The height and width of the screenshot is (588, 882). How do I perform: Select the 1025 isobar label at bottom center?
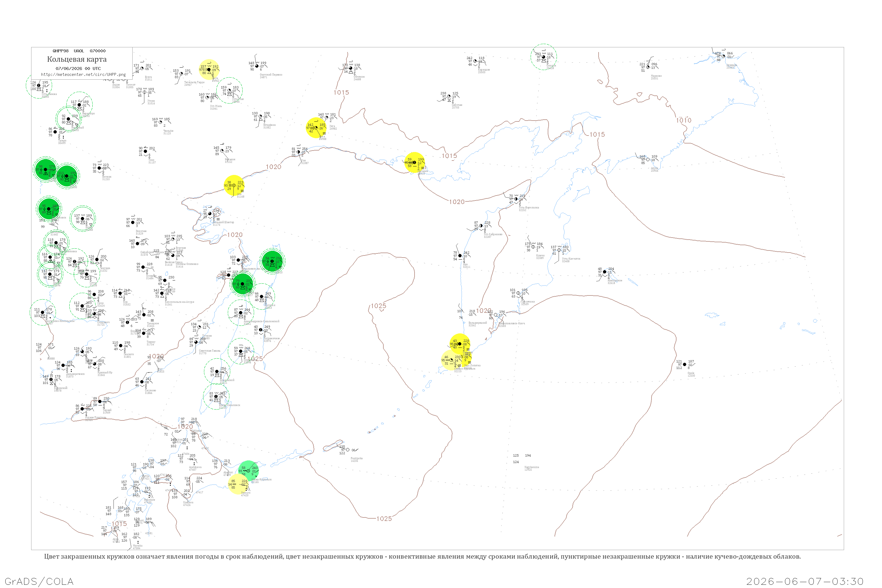pos(384,519)
